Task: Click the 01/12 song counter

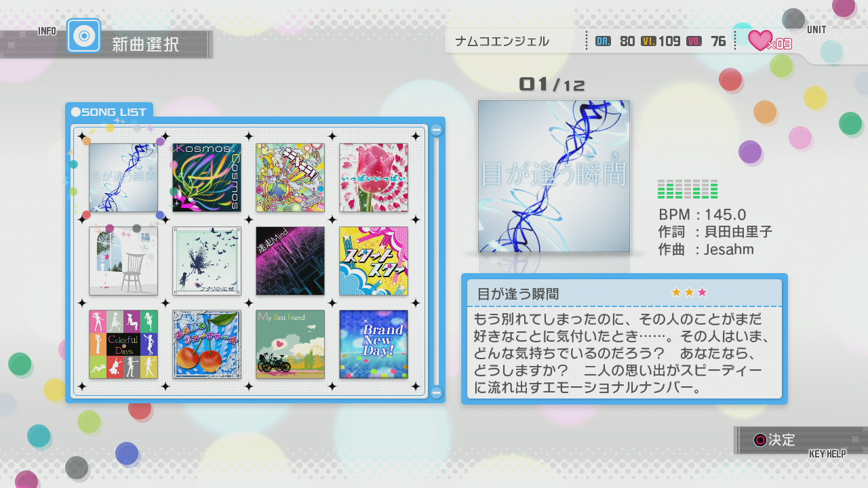Action: point(552,84)
